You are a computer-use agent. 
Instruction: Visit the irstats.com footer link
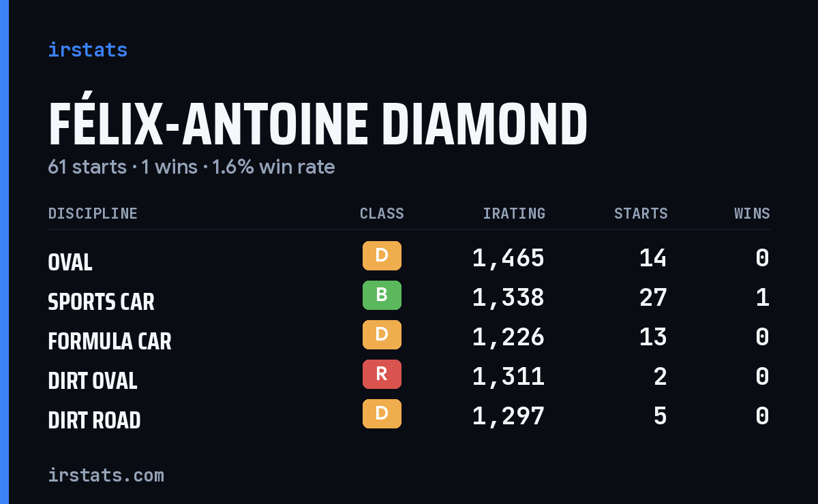click(106, 475)
